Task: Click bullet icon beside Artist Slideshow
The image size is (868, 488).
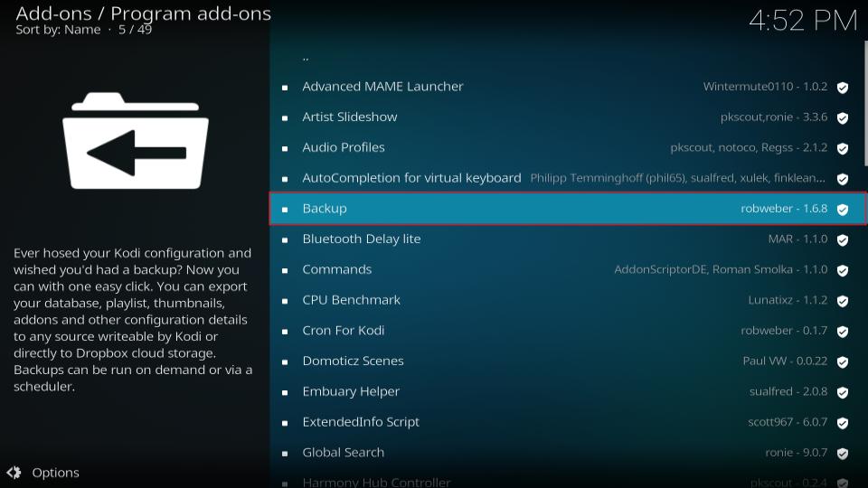Action: coord(285,117)
